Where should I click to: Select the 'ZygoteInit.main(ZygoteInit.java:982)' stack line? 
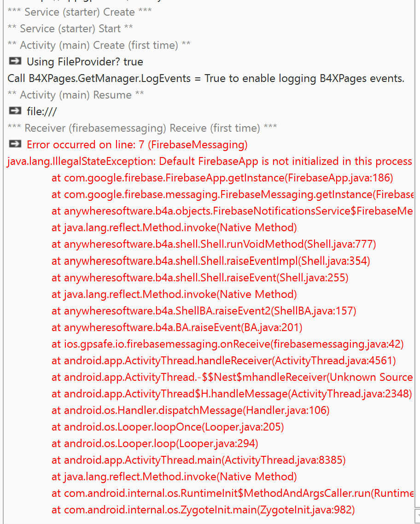point(203,510)
